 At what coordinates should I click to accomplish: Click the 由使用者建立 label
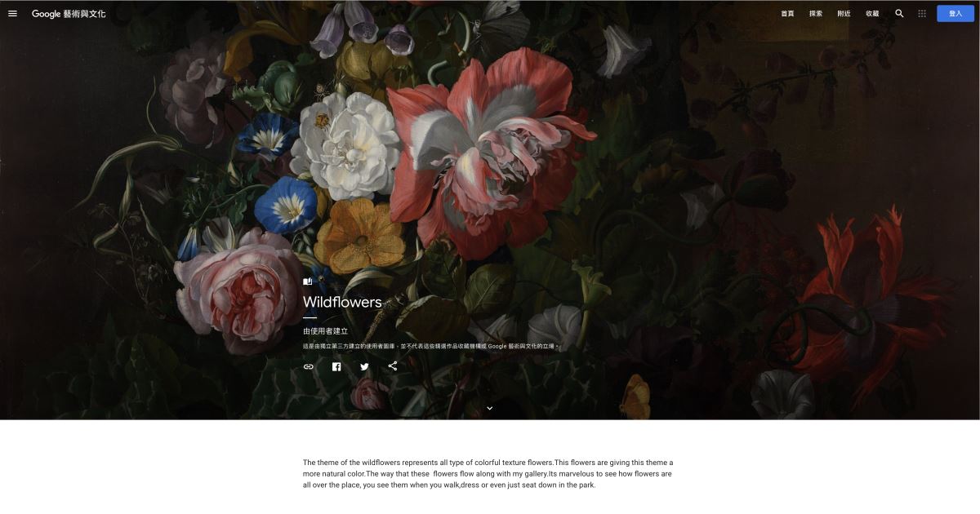click(326, 331)
